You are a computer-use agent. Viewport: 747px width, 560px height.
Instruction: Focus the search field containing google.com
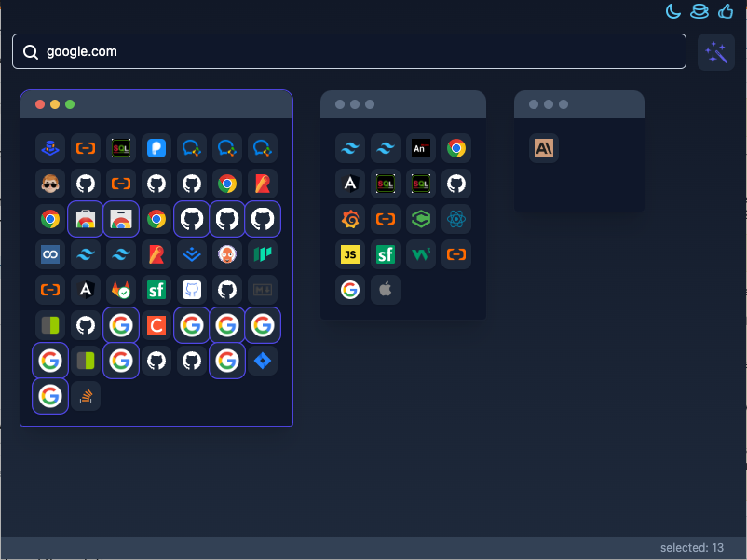pos(348,51)
